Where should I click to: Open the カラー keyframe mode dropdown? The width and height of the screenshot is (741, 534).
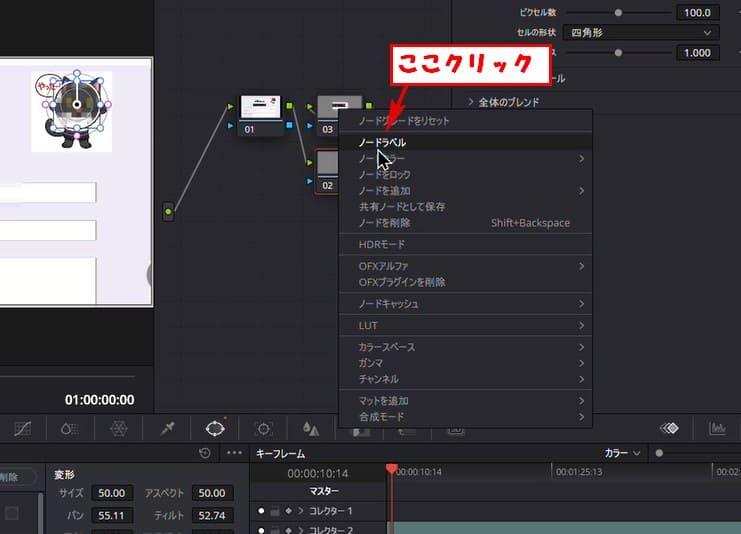click(623, 453)
